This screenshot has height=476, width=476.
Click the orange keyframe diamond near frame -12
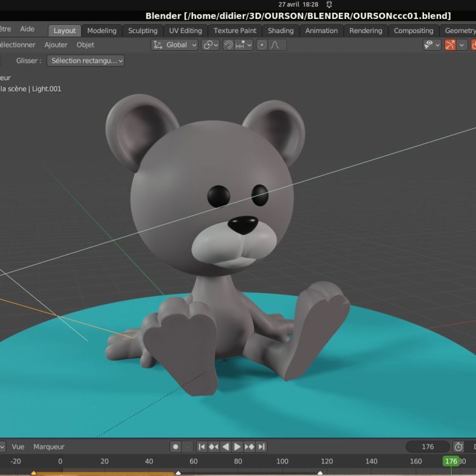coord(34,473)
